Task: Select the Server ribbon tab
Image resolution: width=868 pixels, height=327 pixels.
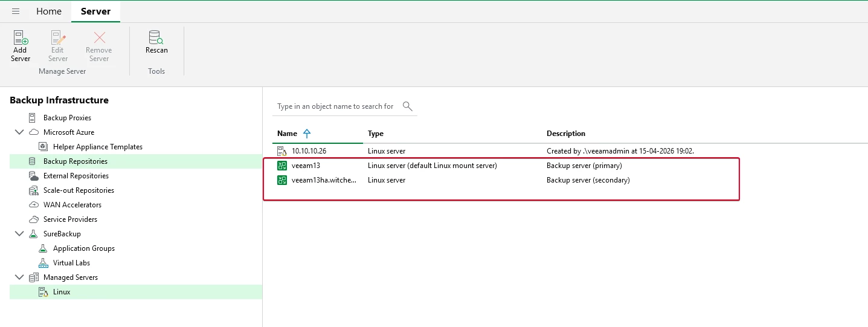Action: tap(95, 11)
